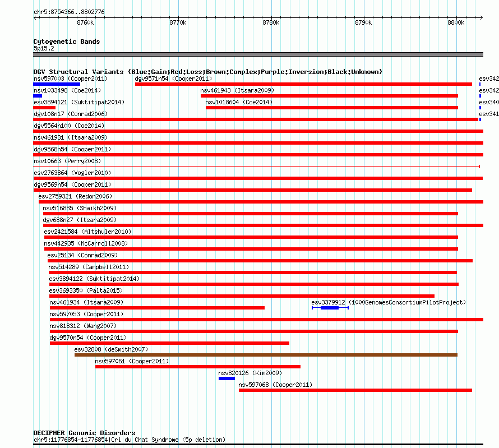The height and width of the screenshot is (448, 499).
Task: Open nsv597061 (Cooper2011) variant
Action: 132,361
